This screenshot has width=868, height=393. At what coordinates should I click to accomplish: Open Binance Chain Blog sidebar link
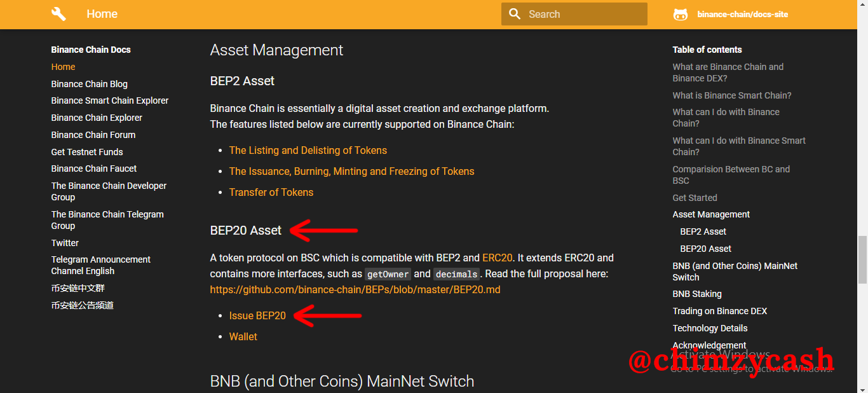[90, 84]
